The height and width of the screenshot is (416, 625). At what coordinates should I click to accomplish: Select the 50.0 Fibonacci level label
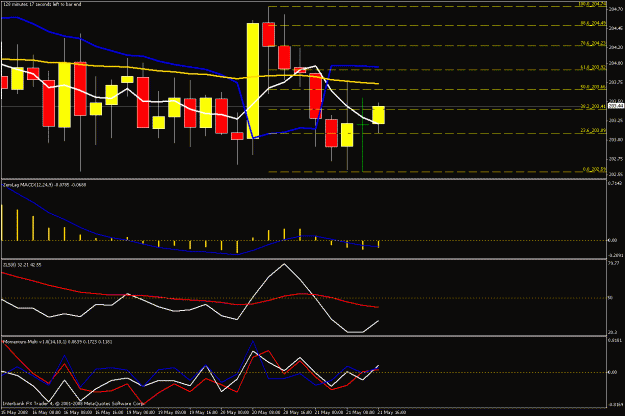[593, 87]
